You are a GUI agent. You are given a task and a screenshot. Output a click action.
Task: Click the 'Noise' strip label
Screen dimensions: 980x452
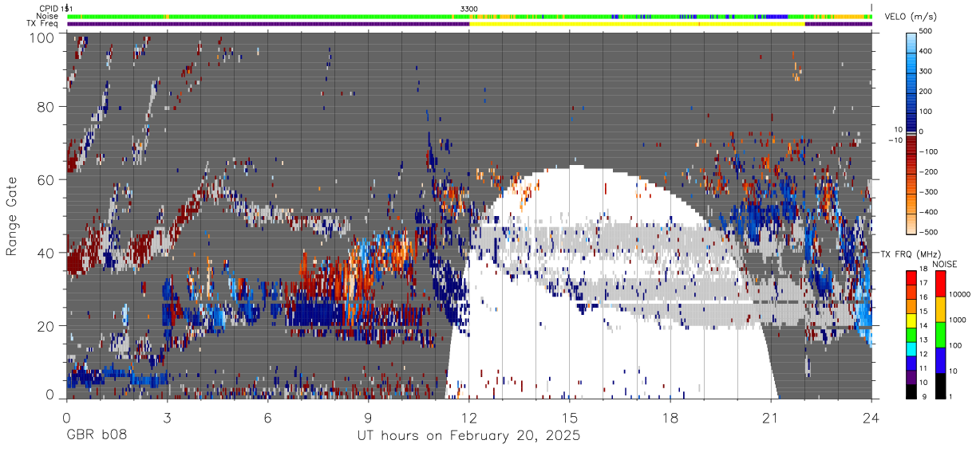[47, 16]
